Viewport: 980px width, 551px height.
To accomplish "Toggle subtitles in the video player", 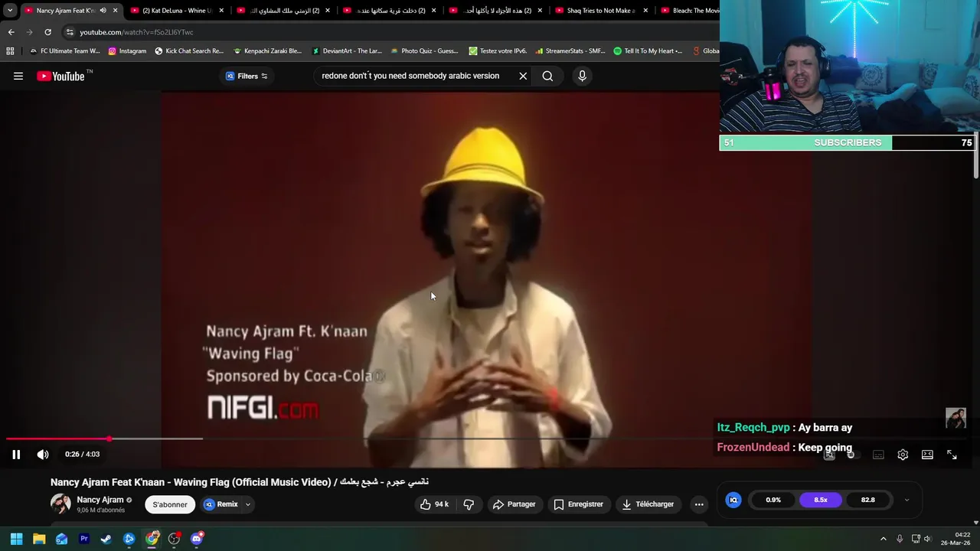I will point(878,455).
